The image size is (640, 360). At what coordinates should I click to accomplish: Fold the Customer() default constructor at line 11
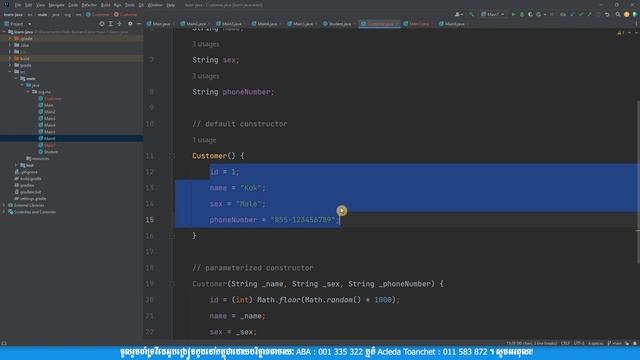172,156
